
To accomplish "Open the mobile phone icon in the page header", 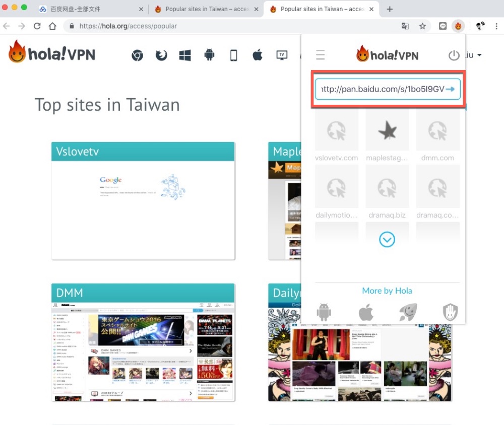I will coord(234,55).
